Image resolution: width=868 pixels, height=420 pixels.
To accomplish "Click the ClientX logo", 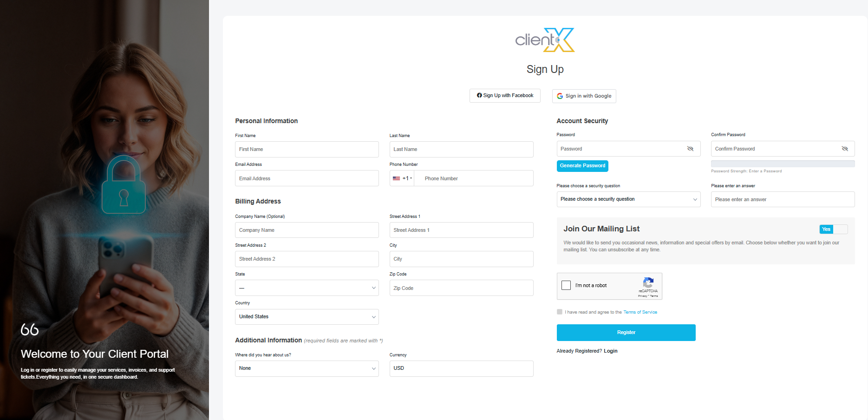I will click(x=545, y=40).
